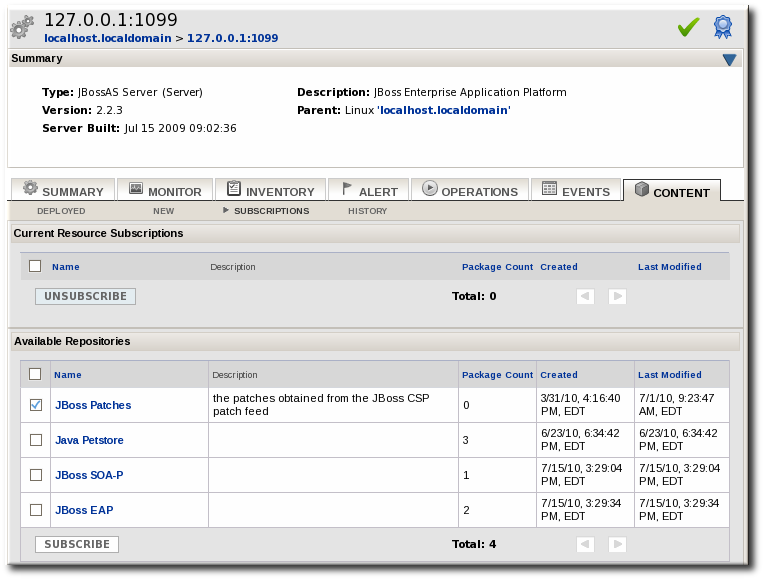Click the green availability checkmark icon
764x580 pixels.
(x=688, y=27)
